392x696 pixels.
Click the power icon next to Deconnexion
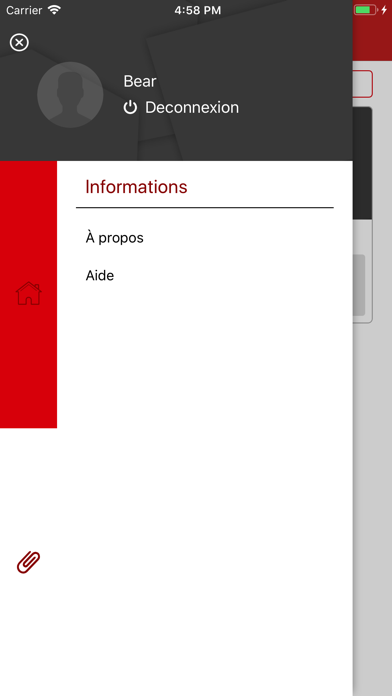point(130,107)
